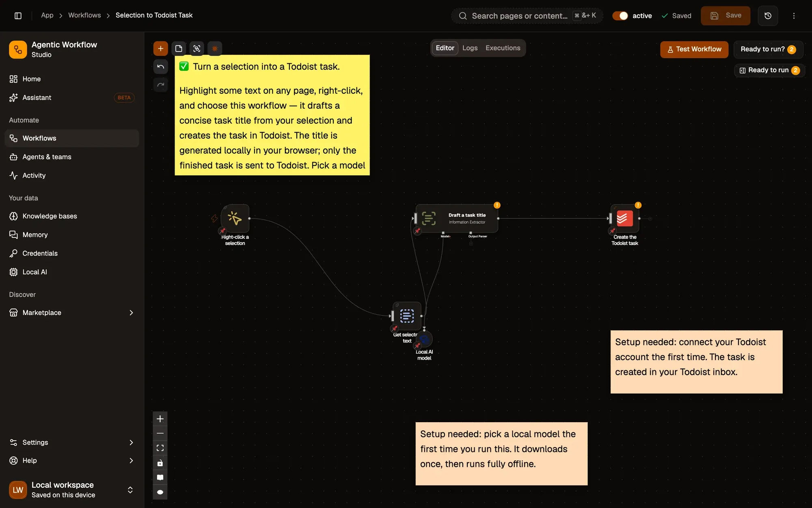Select the Create the Todoist task node
The image size is (812, 508).
pyautogui.click(x=625, y=218)
